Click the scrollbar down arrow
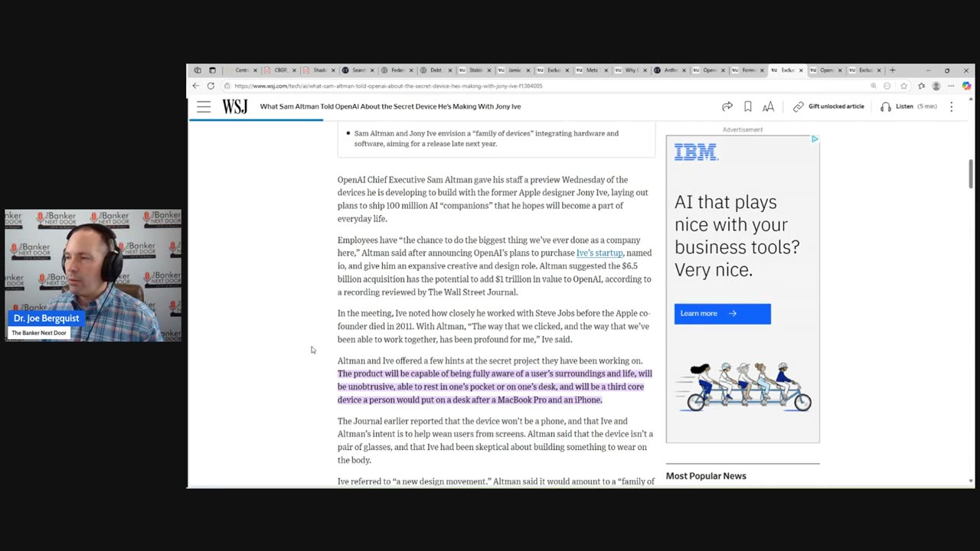This screenshot has width=980, height=551. point(971,481)
